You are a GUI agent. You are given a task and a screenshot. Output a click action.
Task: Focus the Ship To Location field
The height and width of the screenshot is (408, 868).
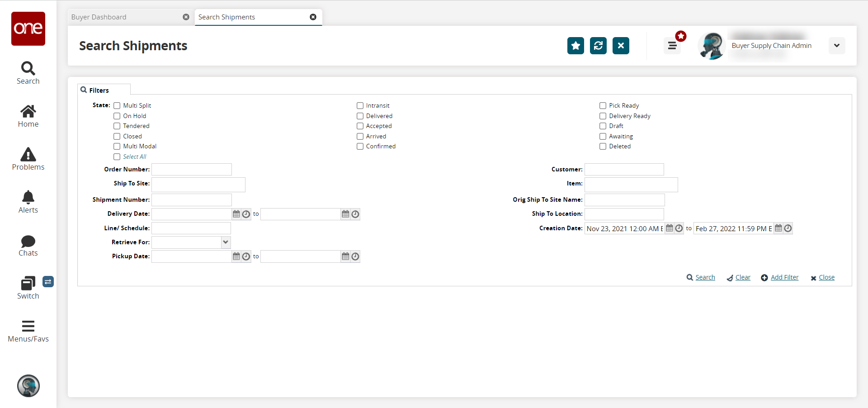pos(624,214)
